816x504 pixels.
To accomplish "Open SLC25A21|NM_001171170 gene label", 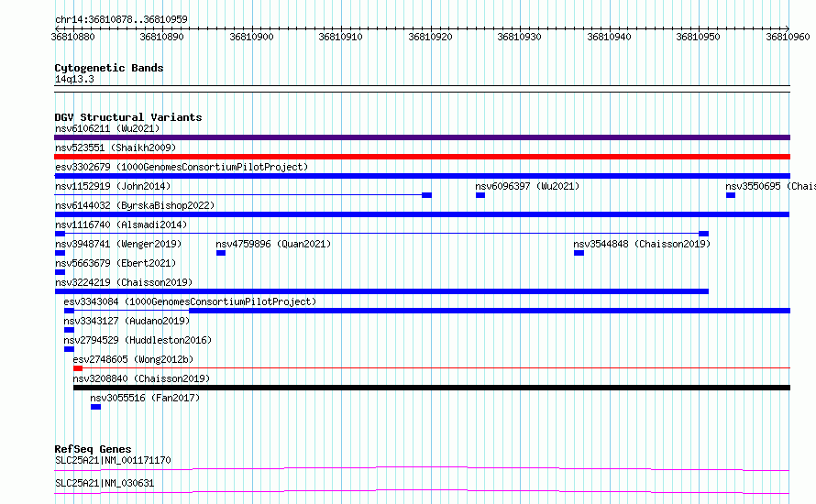I will click(x=113, y=460).
